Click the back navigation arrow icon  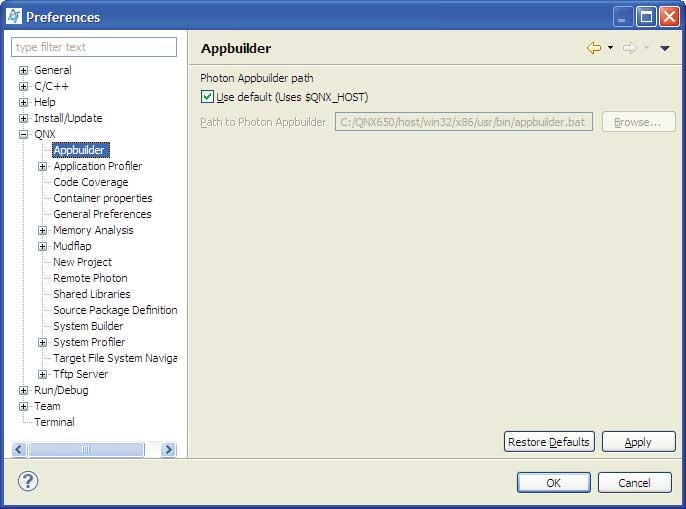click(x=593, y=48)
